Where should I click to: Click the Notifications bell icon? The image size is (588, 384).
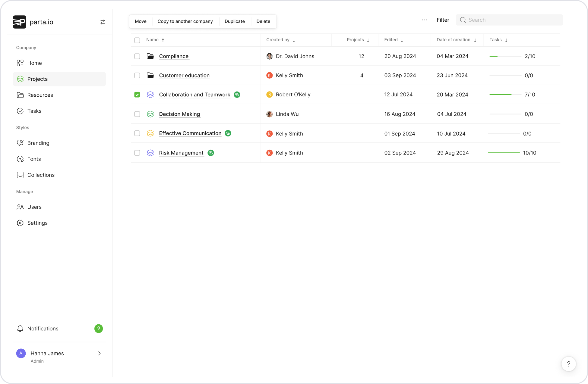point(20,329)
